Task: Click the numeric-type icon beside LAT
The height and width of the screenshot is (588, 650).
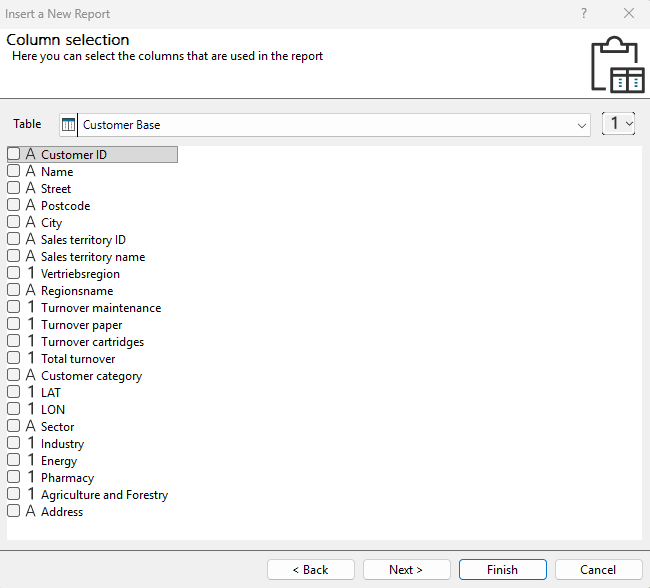Action: click(31, 392)
